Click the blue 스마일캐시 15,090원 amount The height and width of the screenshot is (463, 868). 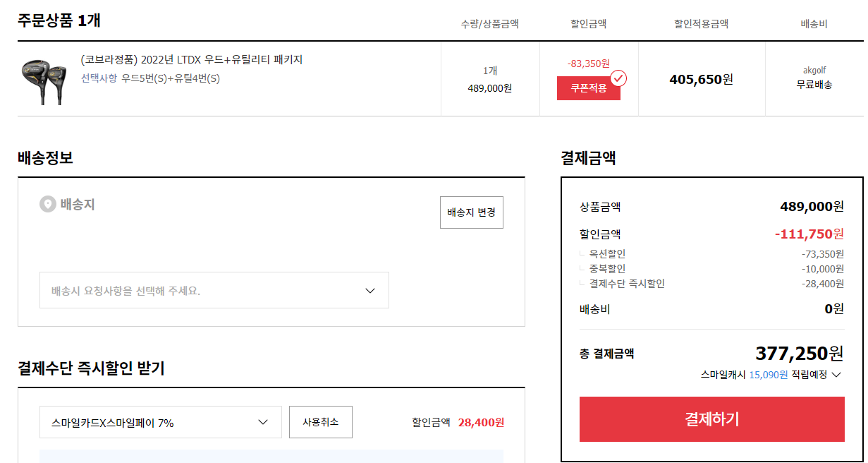(768, 375)
